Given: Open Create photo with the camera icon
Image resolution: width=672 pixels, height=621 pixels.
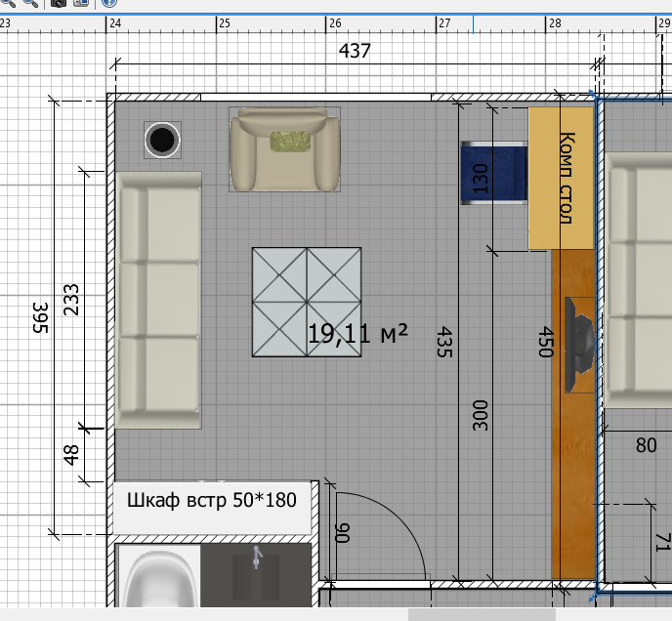Looking at the screenshot, I should pyautogui.click(x=59, y=3).
